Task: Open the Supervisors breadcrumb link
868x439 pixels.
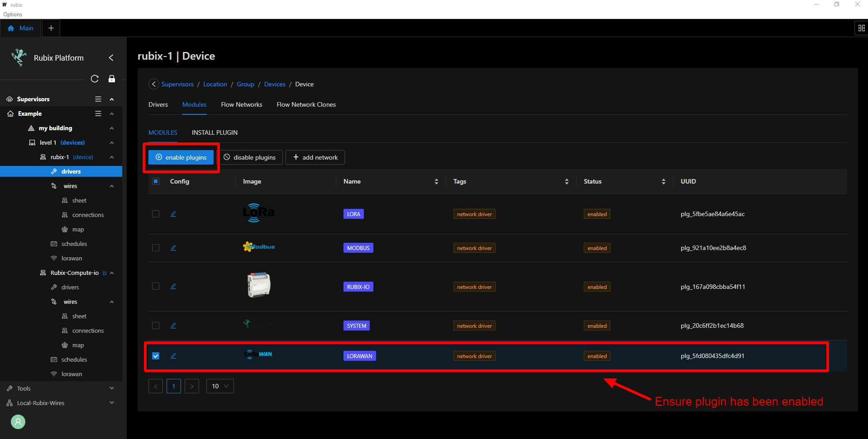Action: point(177,84)
